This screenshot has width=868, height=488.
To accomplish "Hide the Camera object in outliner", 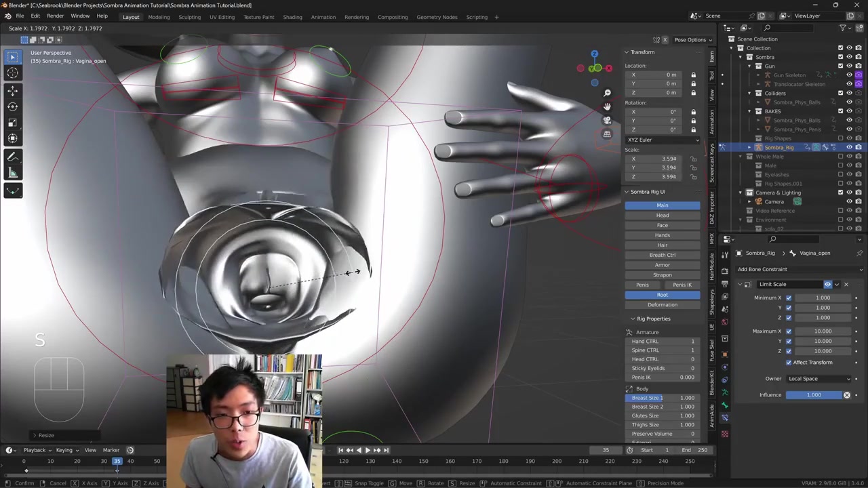I will coord(849,201).
